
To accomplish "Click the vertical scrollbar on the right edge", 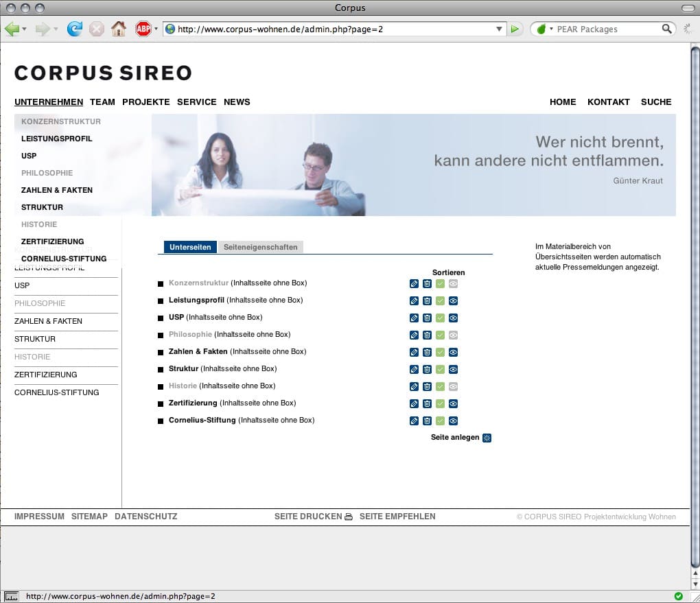I will [695, 306].
